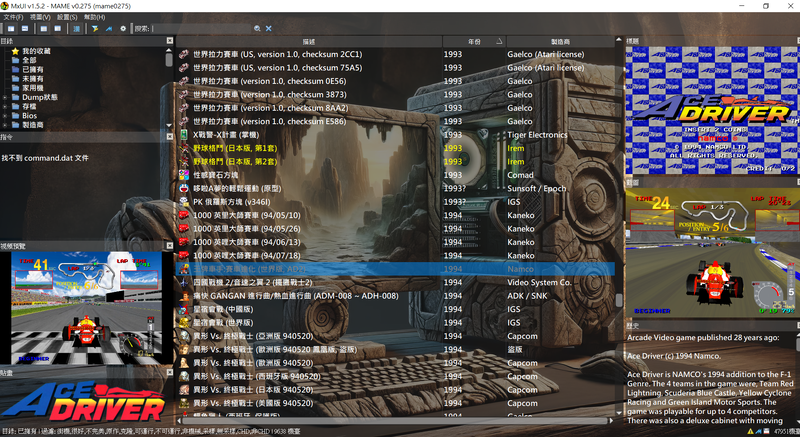Click icon of 星宿會戰 (中國版) row
This screenshot has height=437, width=800.
[184, 309]
